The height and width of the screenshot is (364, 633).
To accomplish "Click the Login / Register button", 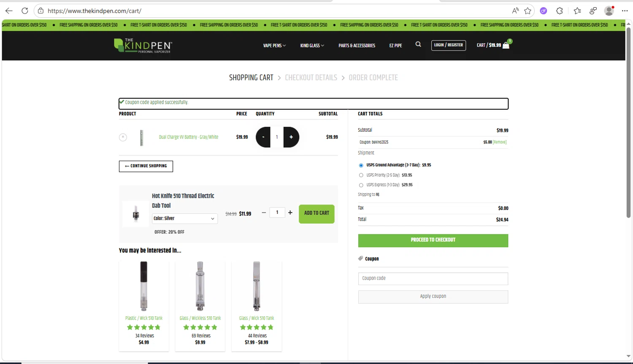I will pos(449,45).
